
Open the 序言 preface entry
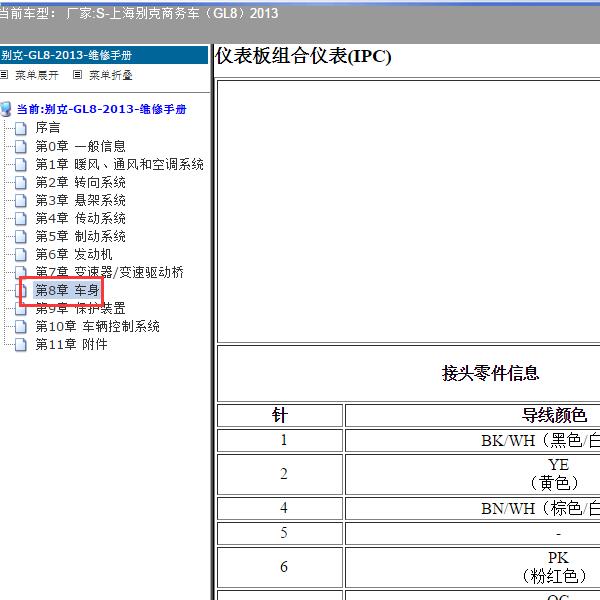(48, 128)
